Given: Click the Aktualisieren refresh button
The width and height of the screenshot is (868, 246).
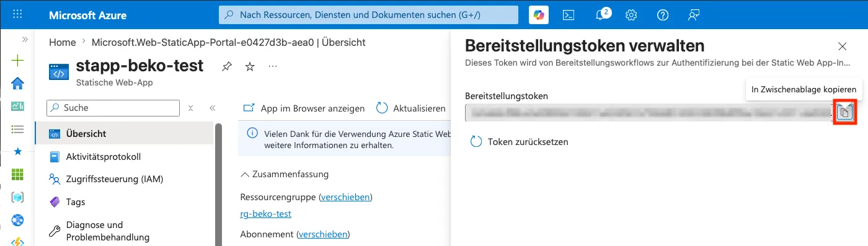Looking at the screenshot, I should pos(411,108).
